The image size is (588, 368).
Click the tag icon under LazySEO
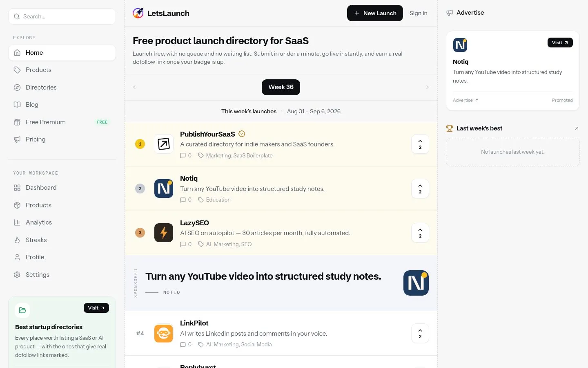[x=201, y=244]
